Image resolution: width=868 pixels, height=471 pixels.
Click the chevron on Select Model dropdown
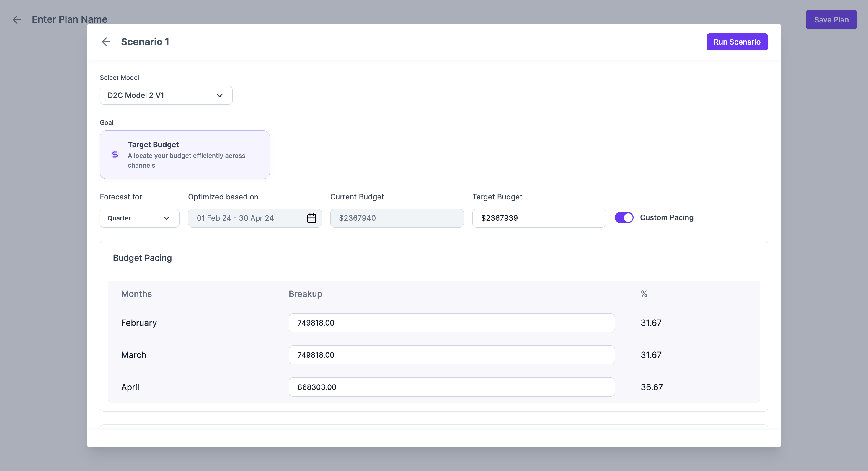click(x=219, y=95)
